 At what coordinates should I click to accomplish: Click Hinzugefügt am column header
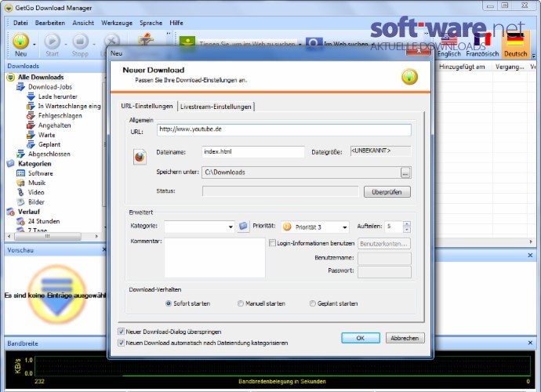pos(462,67)
